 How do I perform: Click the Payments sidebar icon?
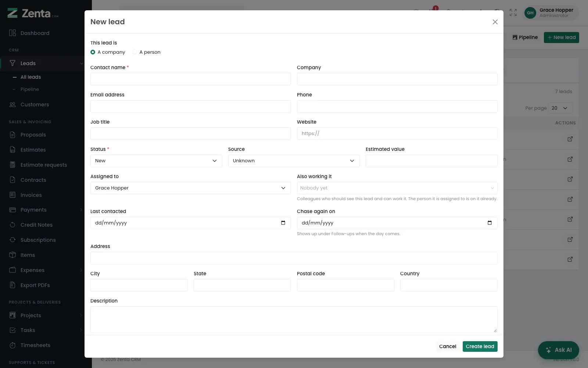click(12, 210)
